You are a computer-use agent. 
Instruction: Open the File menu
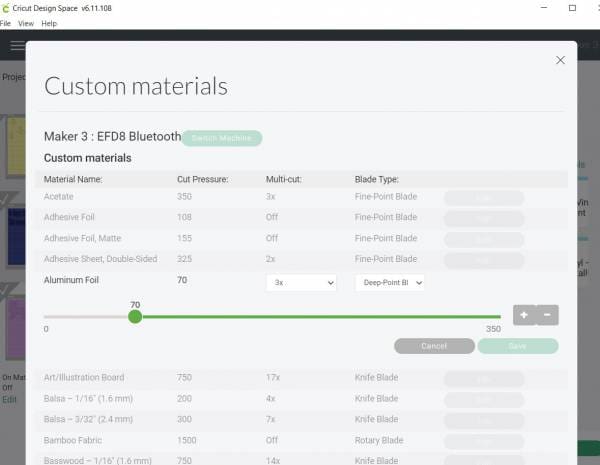coord(5,24)
